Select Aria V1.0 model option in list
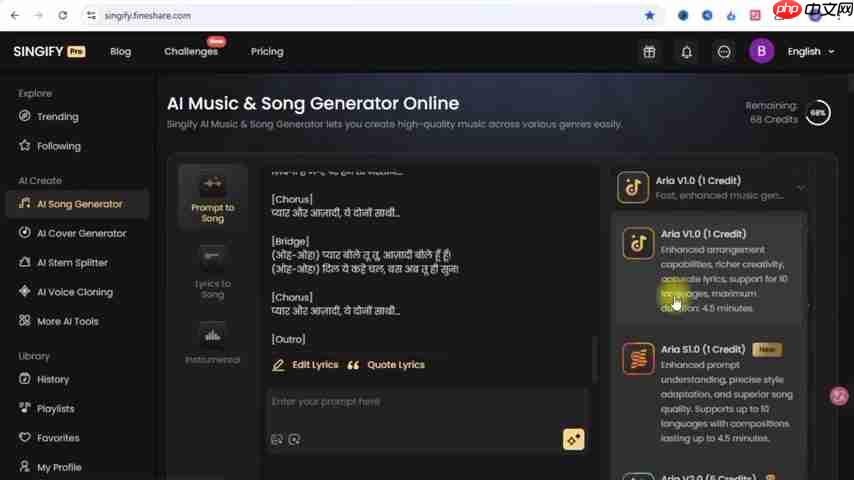 point(710,270)
